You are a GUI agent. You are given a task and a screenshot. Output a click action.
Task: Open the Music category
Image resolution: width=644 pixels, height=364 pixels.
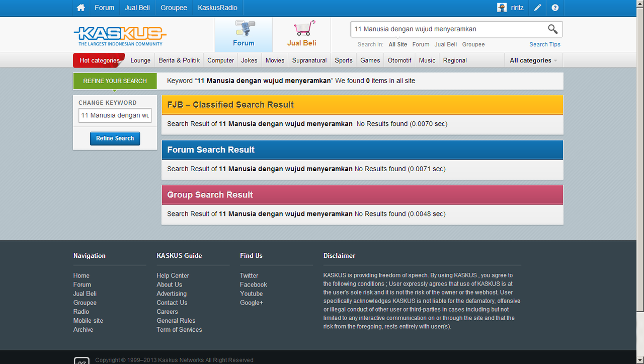tap(427, 60)
